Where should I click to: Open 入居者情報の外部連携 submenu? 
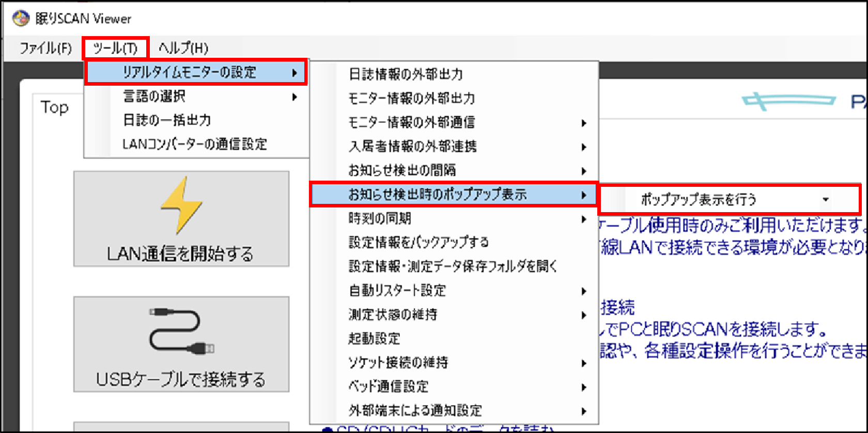[454, 147]
